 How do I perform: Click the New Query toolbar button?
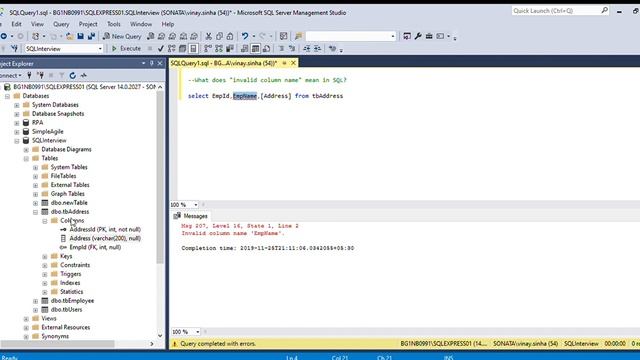point(122,36)
